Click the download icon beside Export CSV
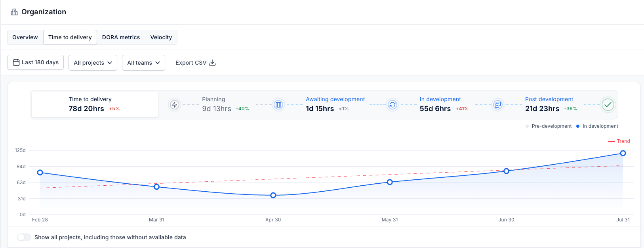The width and height of the screenshot is (644, 248). (x=212, y=63)
